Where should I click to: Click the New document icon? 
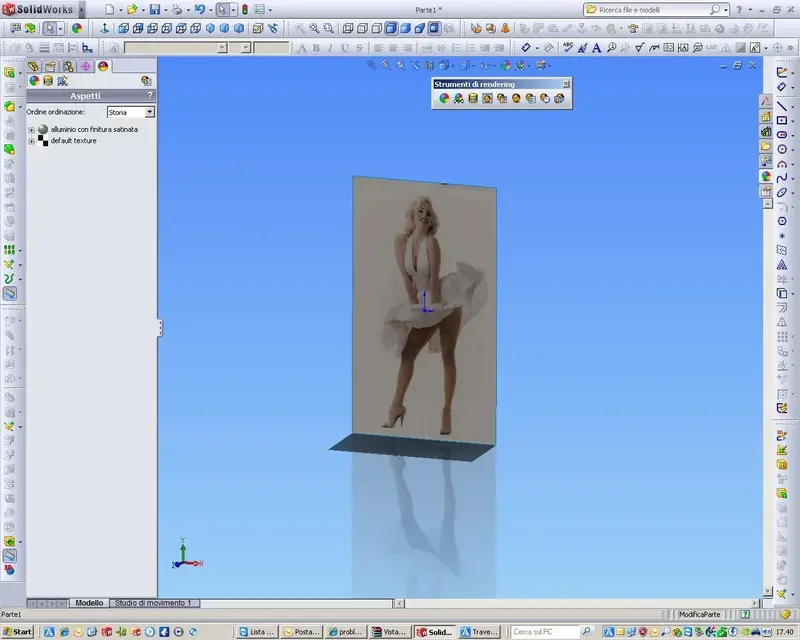(x=110, y=10)
